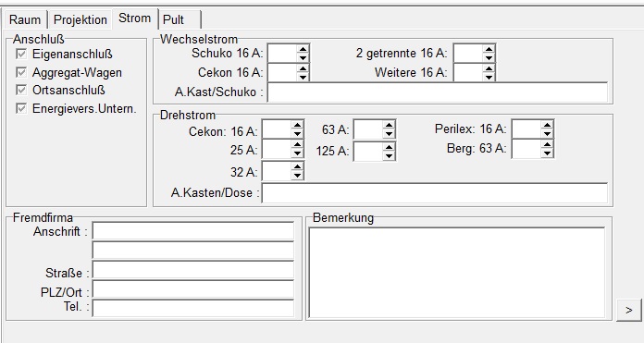Increase the Drehstrom 32 A value
This screenshot has height=343, width=644.
297,166
